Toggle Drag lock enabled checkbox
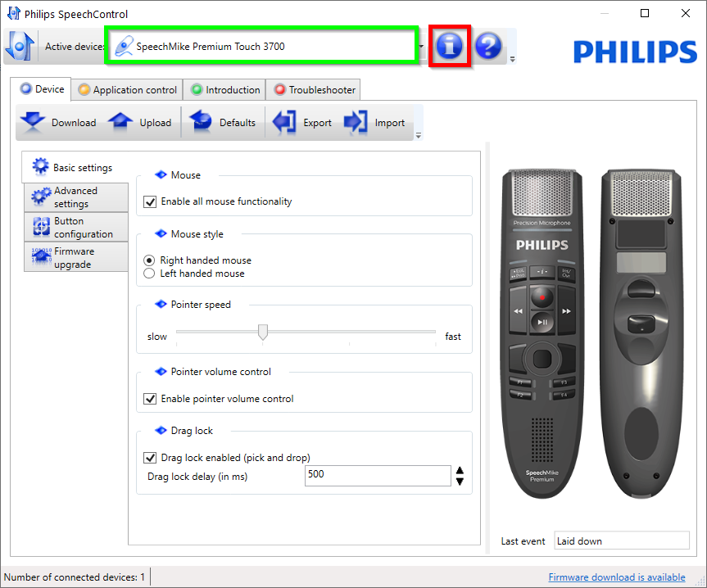This screenshot has height=588, width=707. 150,458
